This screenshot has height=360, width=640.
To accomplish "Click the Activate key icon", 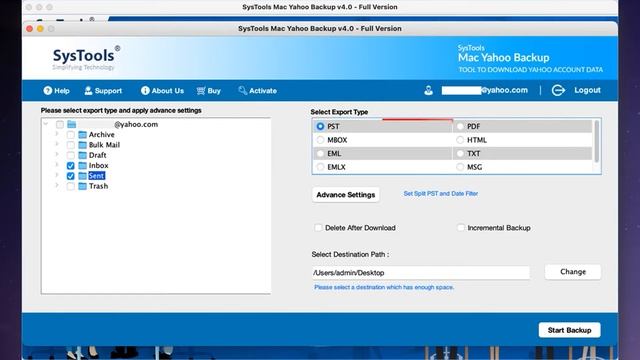I will (x=242, y=90).
